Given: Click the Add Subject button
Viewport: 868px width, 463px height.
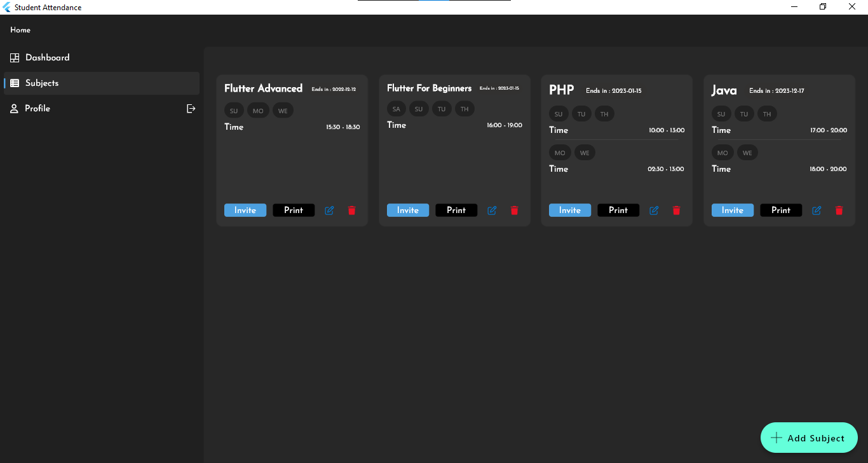Looking at the screenshot, I should (809, 438).
